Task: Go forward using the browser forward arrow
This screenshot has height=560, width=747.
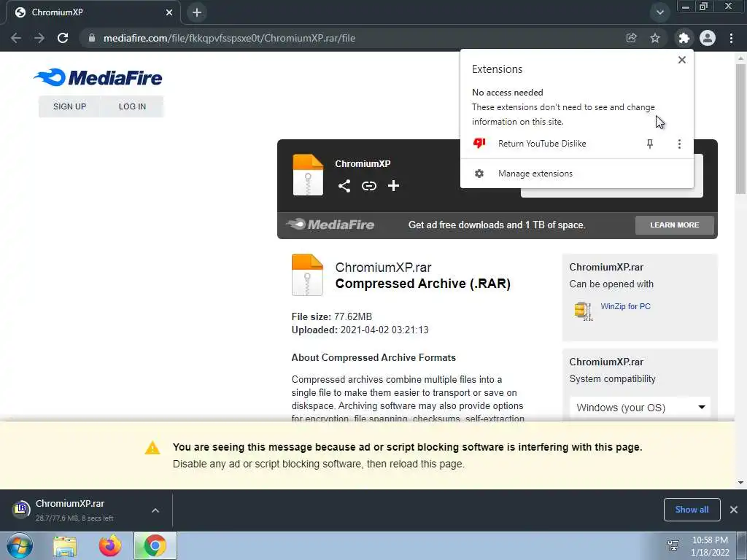Action: 39,38
